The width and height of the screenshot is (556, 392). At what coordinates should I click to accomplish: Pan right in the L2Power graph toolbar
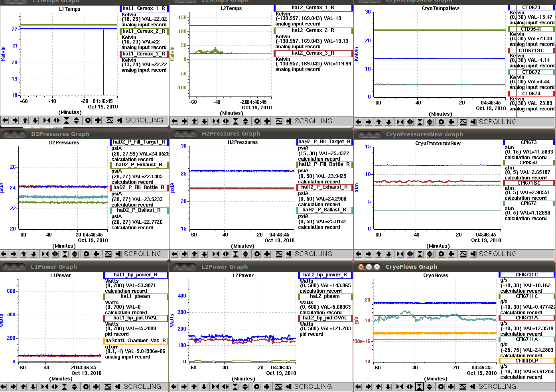coord(184,387)
